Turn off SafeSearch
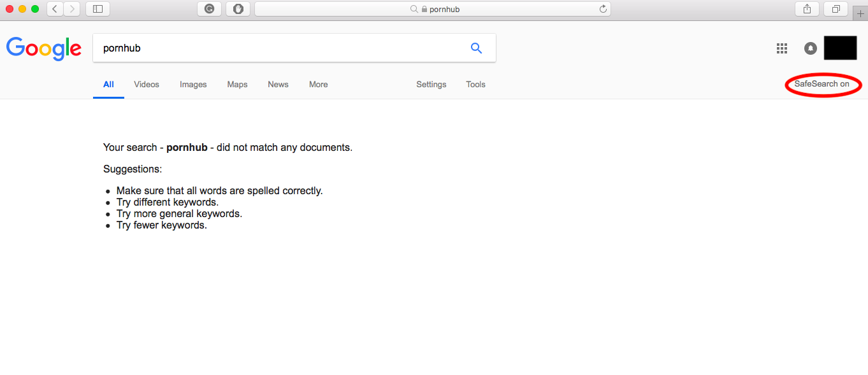 [823, 83]
